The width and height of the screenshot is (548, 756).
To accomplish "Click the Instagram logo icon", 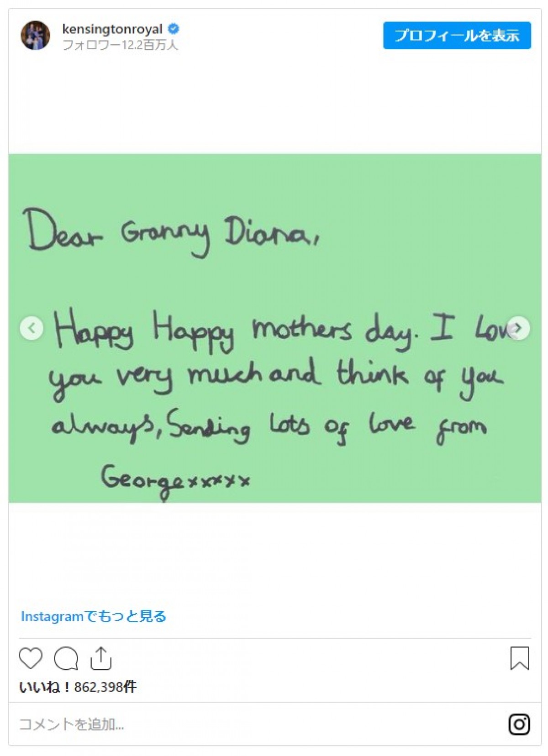I will pyautogui.click(x=519, y=724).
